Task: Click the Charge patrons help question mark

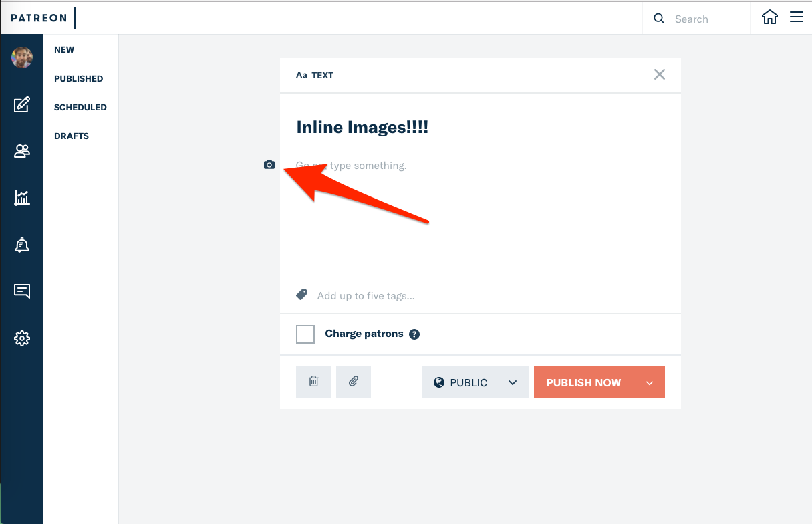Action: [414, 334]
